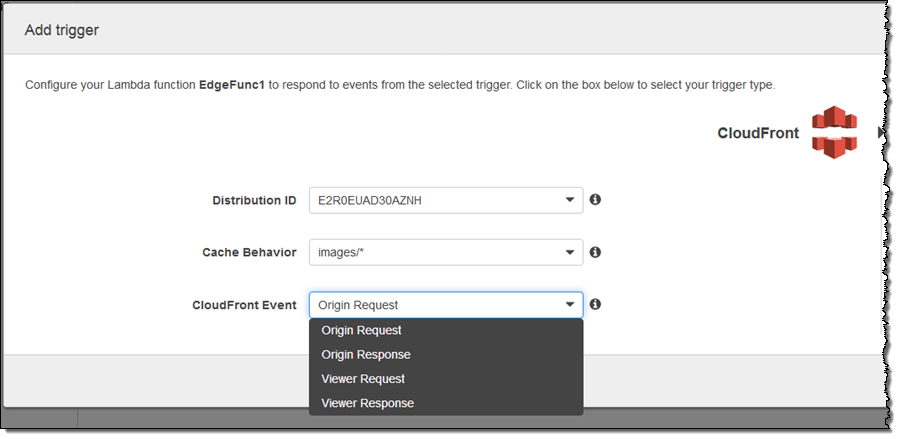Click the Distribution ID field label
Image resolution: width=900 pixels, height=439 pixels.
coord(254,200)
